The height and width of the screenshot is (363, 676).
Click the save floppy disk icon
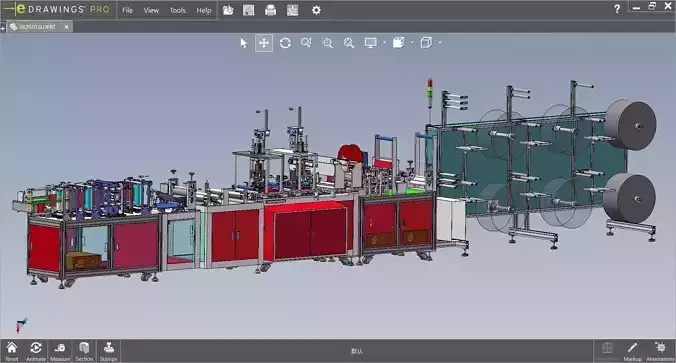pyautogui.click(x=249, y=10)
